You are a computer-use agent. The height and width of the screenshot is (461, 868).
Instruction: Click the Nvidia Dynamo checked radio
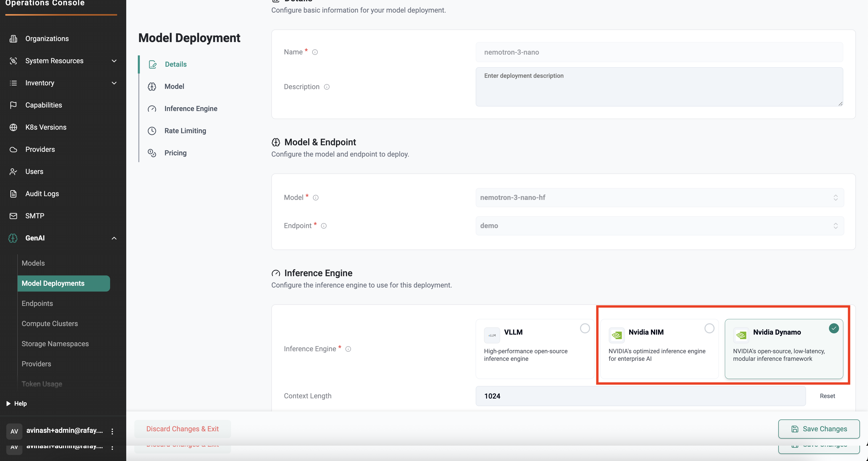[x=834, y=328]
